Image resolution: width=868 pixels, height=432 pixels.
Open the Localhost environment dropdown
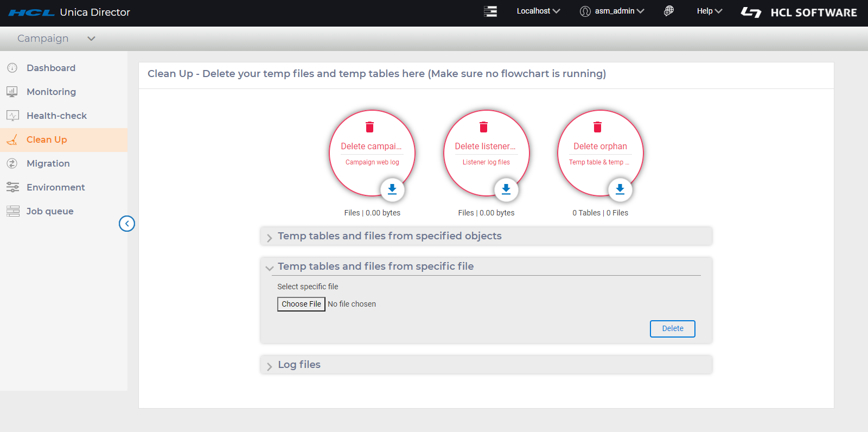coord(538,11)
